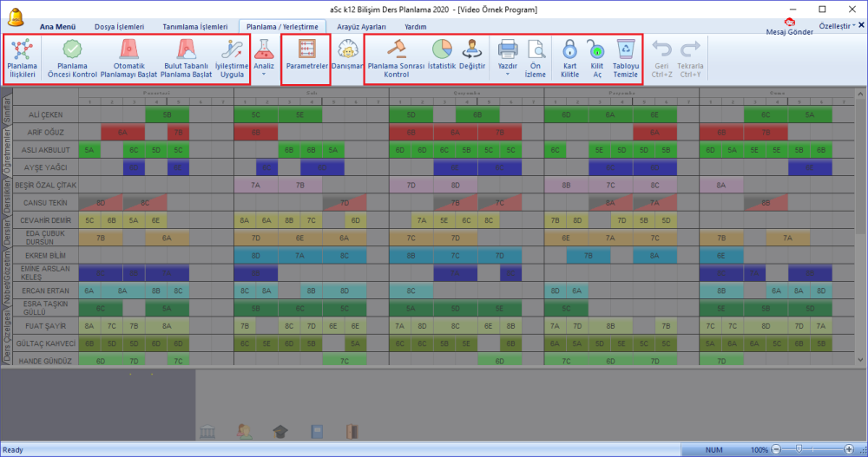868x457 pixels.
Task: Select the Ders Özelgesi side tab
Action: point(7,336)
